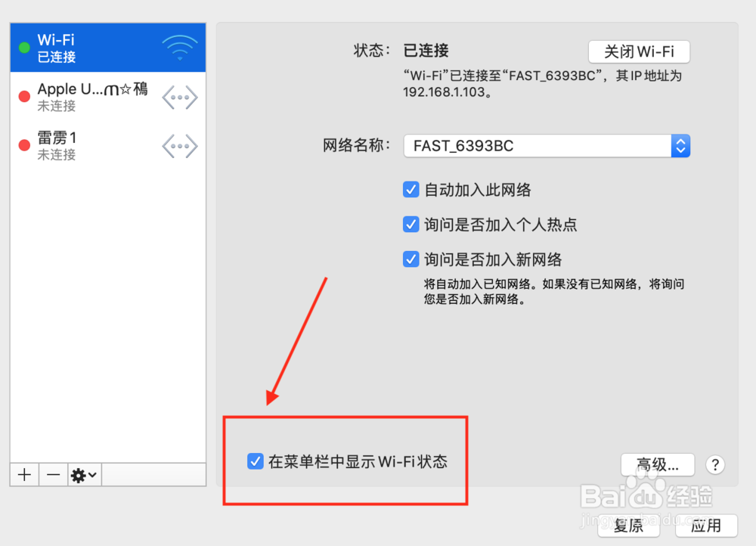
Task: Expand the 网络名称 dropdown arrows
Action: click(680, 146)
